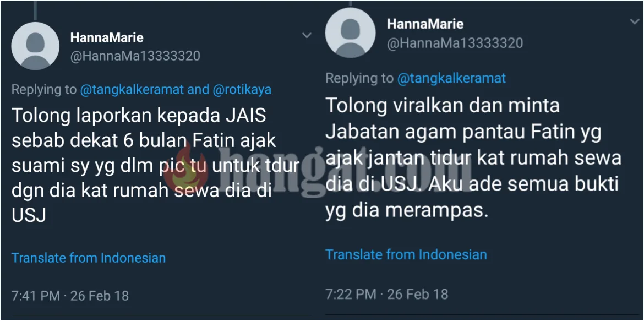Translate the left tweet from Indonesian
Viewport: 644px width, 321px height.
coord(88,258)
